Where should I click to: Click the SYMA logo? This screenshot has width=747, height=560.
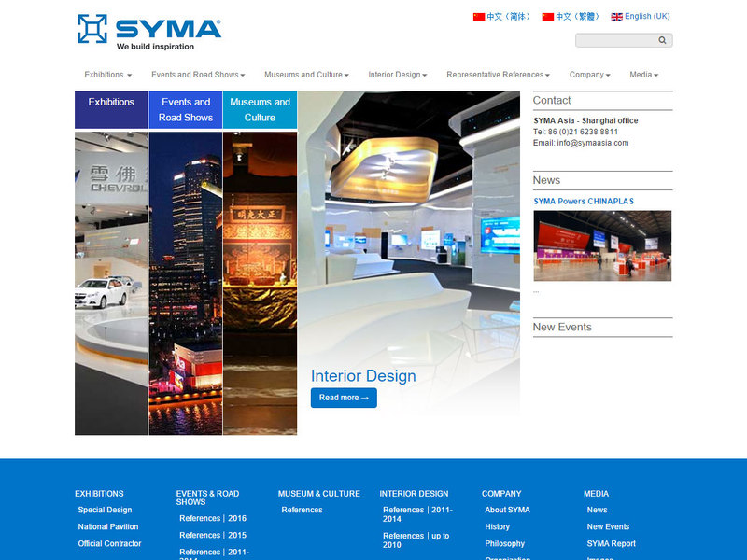(149, 32)
